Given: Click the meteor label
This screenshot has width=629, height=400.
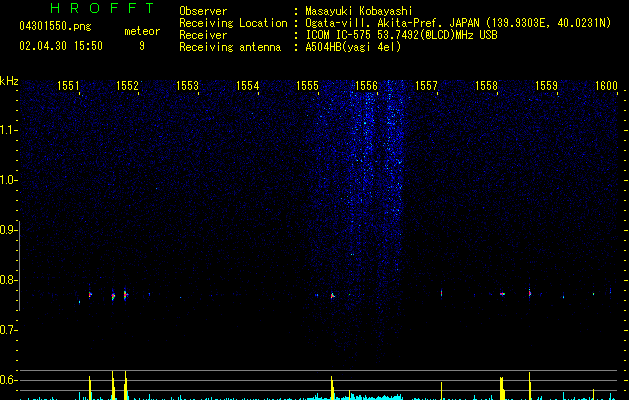Looking at the screenshot, I should [x=142, y=31].
